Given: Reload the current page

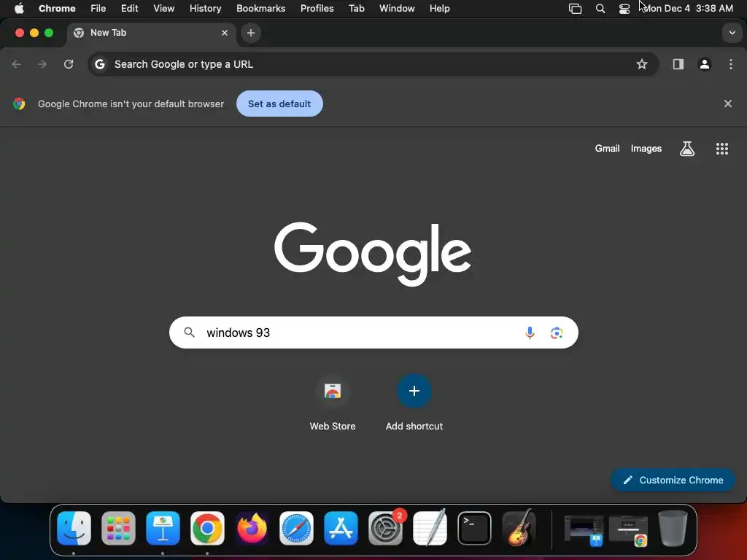Looking at the screenshot, I should point(69,64).
